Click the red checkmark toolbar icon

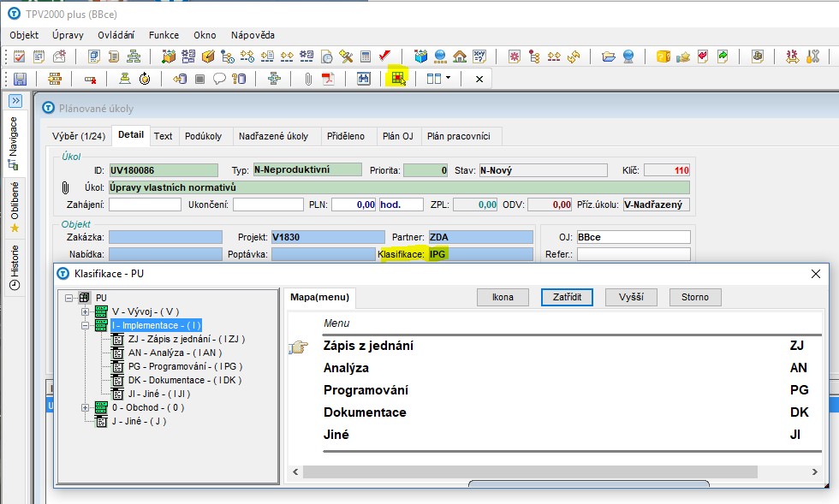pos(384,56)
